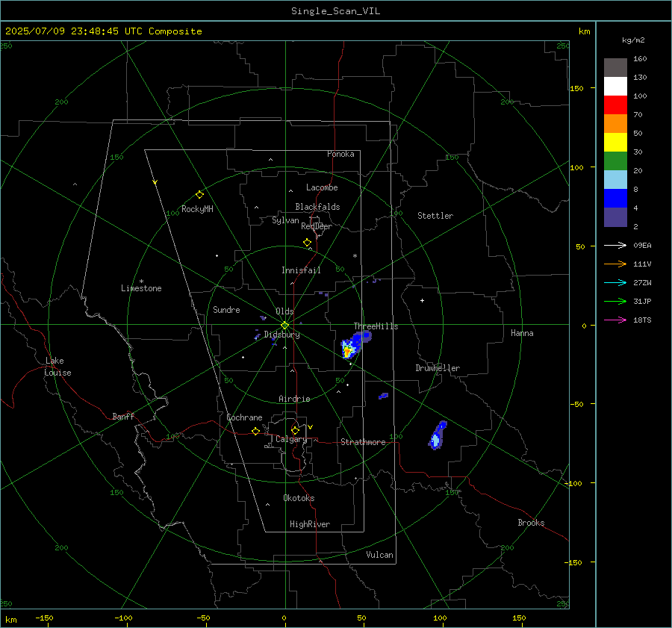Click the HighRiver city label
672x628 pixels.
(310, 524)
